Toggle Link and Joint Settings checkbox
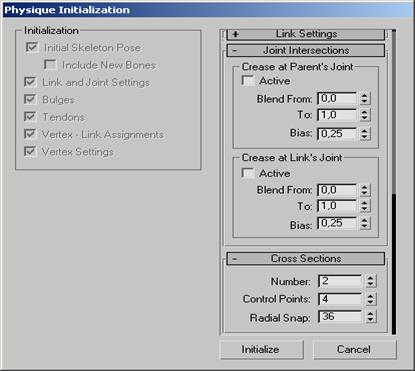This screenshot has width=415, height=371. tap(30, 82)
